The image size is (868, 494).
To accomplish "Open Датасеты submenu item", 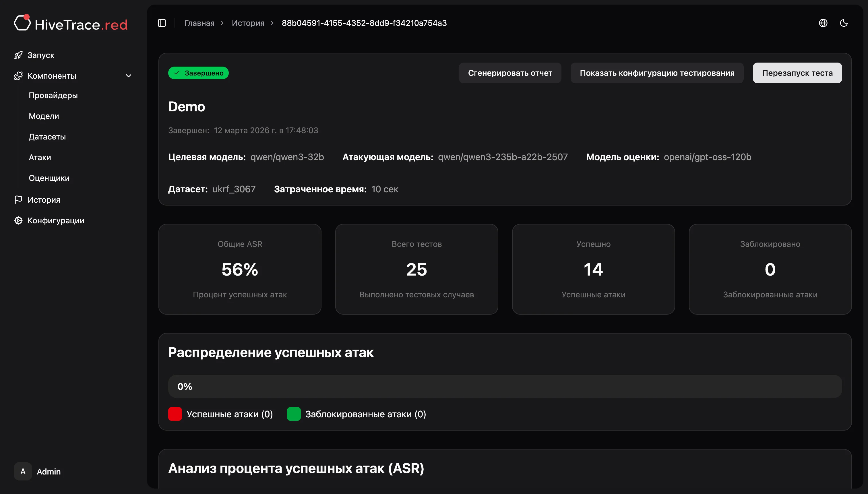I will coord(47,137).
